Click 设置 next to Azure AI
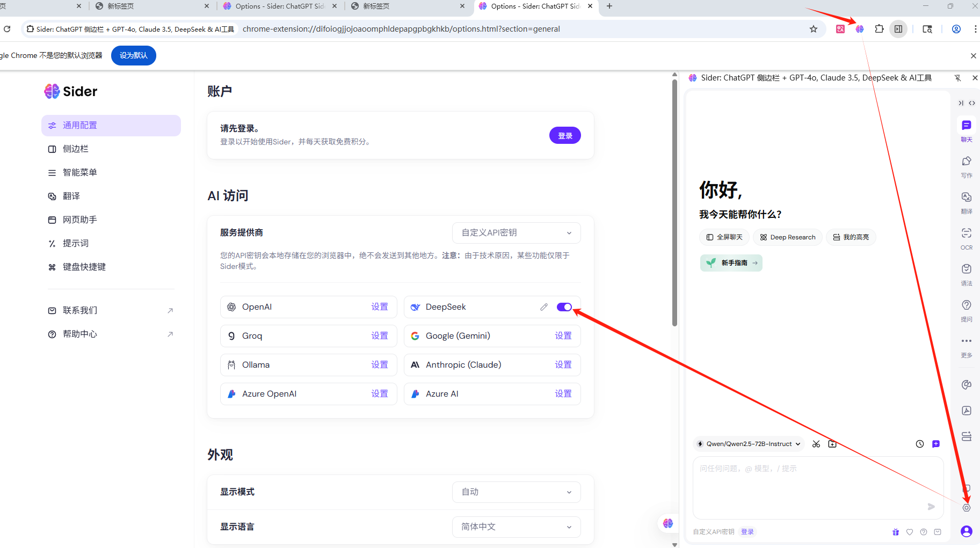This screenshot has height=548, width=980. 563,394
